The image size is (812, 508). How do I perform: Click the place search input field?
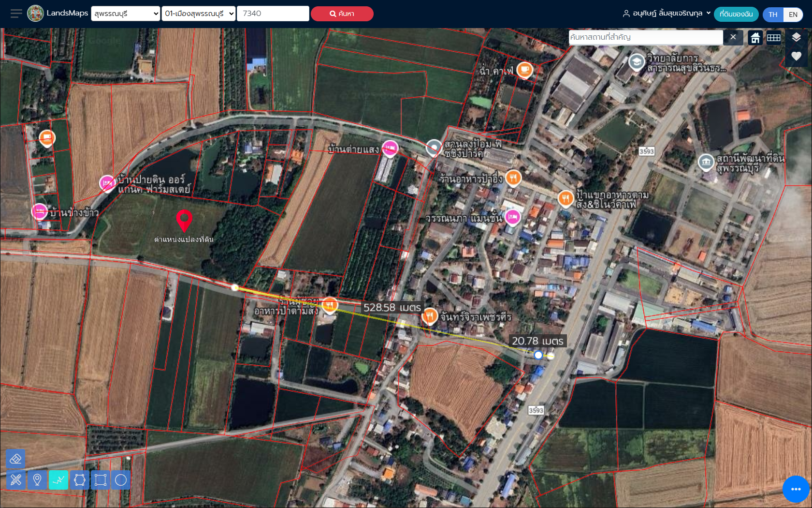point(645,37)
